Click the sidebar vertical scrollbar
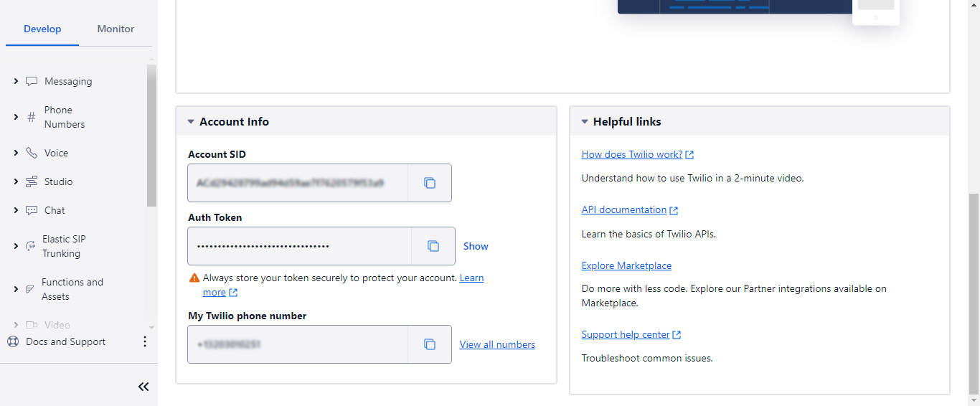The image size is (980, 406). [151, 136]
